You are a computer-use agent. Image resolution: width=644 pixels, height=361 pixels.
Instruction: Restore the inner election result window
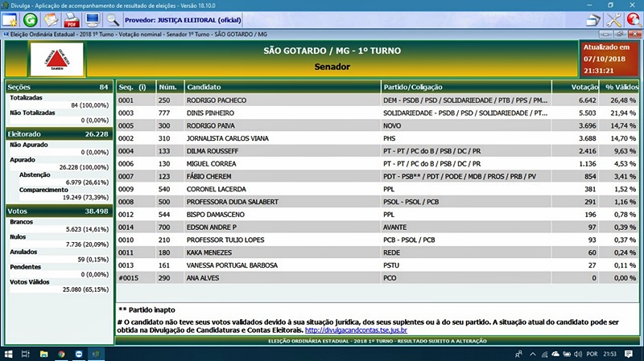click(x=621, y=35)
